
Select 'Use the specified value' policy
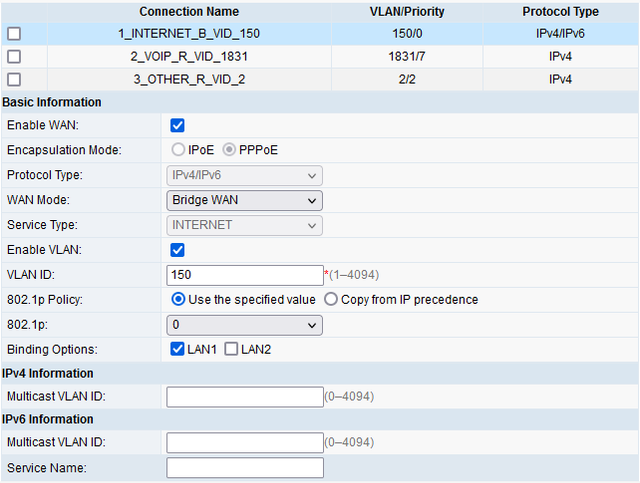click(x=179, y=300)
